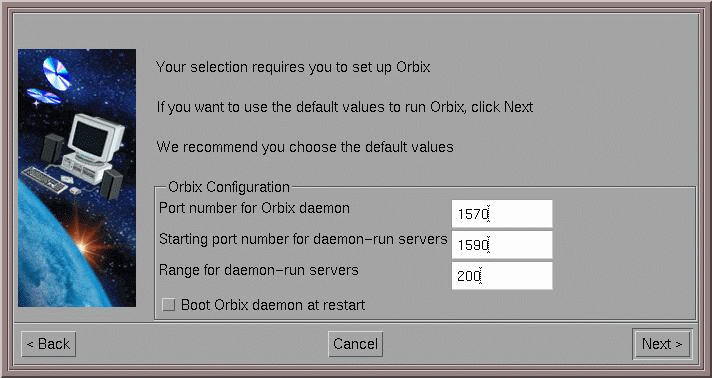Screen dimensions: 712x378
Task: Select the starting port field showing 1590
Action: (502, 244)
